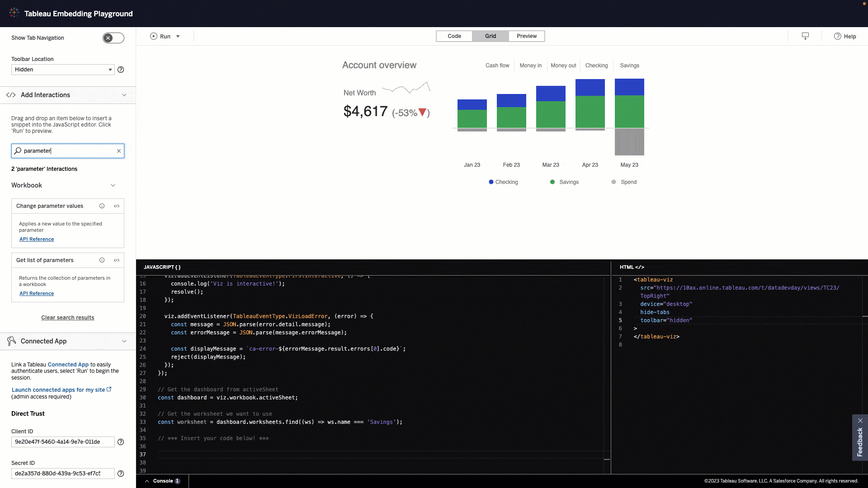Click the present/display icon near top-right toolbar
Image resolution: width=868 pixels, height=488 pixels.
pos(806,36)
